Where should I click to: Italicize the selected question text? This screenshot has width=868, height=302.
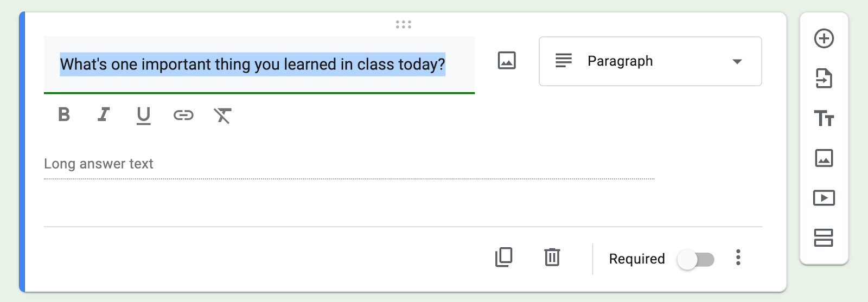click(103, 115)
